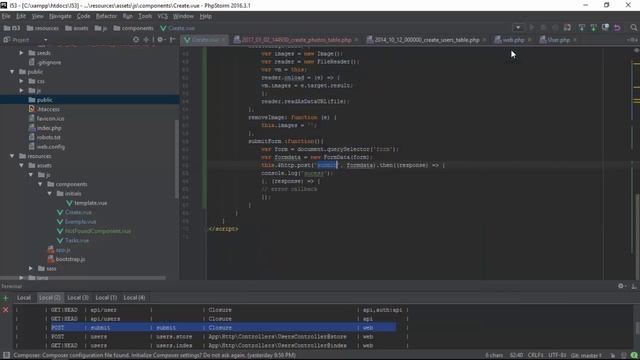Select the .gitignore file
This screenshot has width=640, height=360.
45,62
